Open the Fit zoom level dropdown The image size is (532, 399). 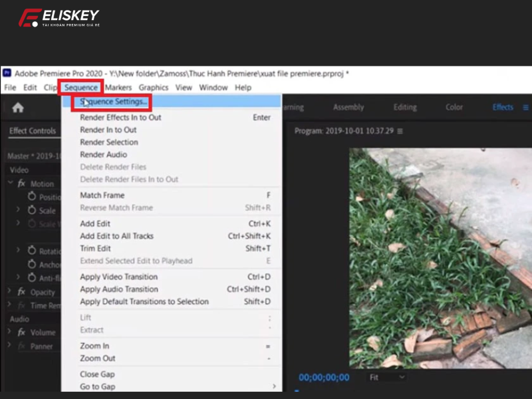386,377
